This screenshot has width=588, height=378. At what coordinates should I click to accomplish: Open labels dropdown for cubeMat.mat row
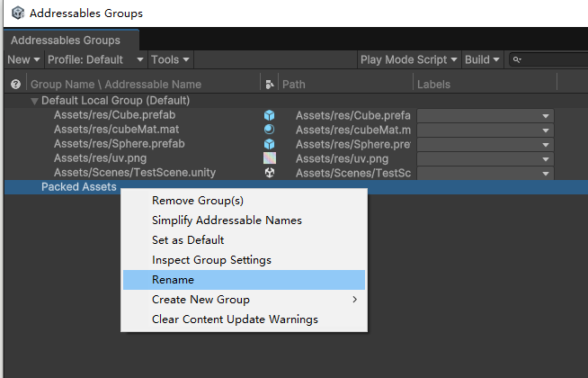pyautogui.click(x=486, y=130)
